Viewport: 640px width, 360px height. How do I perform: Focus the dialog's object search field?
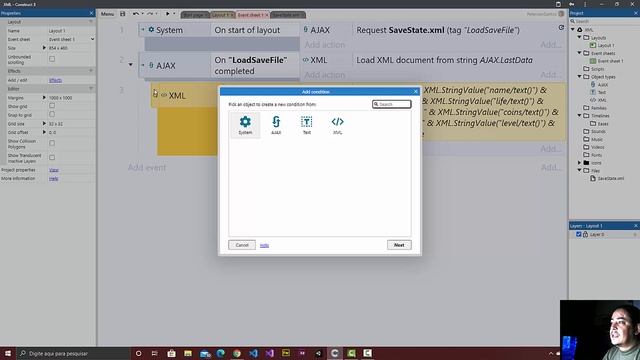pos(391,104)
